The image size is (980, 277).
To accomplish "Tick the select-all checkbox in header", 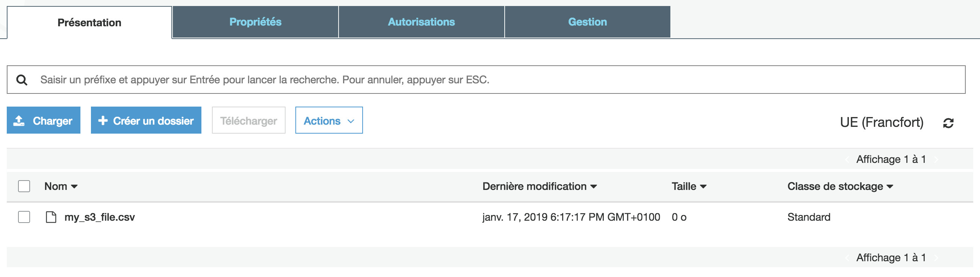I will point(24,186).
